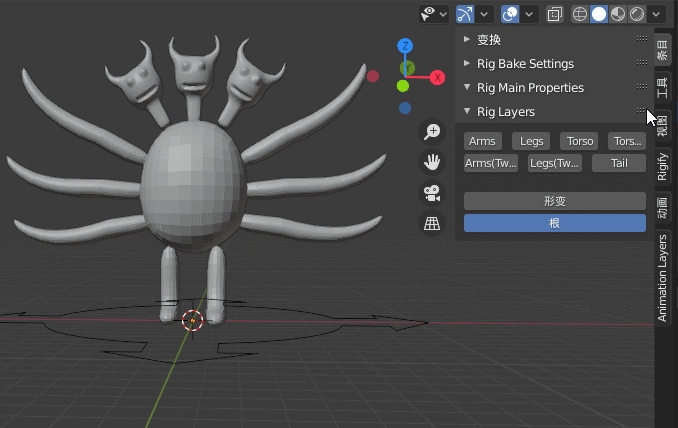
Task: Collapse the Rig Main Properties panel
Action: pos(467,87)
